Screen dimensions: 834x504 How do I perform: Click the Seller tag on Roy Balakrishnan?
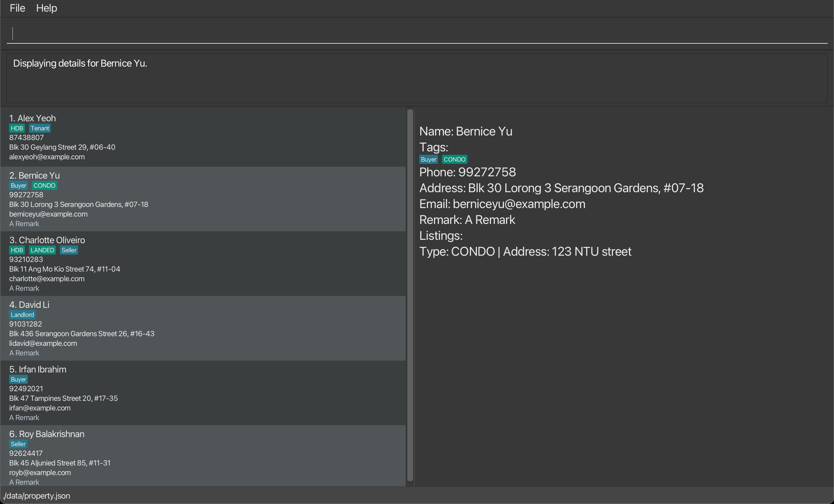pyautogui.click(x=18, y=444)
